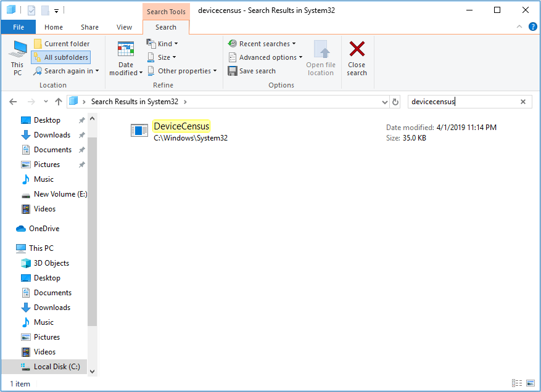Open Advanced options dropdown

point(265,57)
